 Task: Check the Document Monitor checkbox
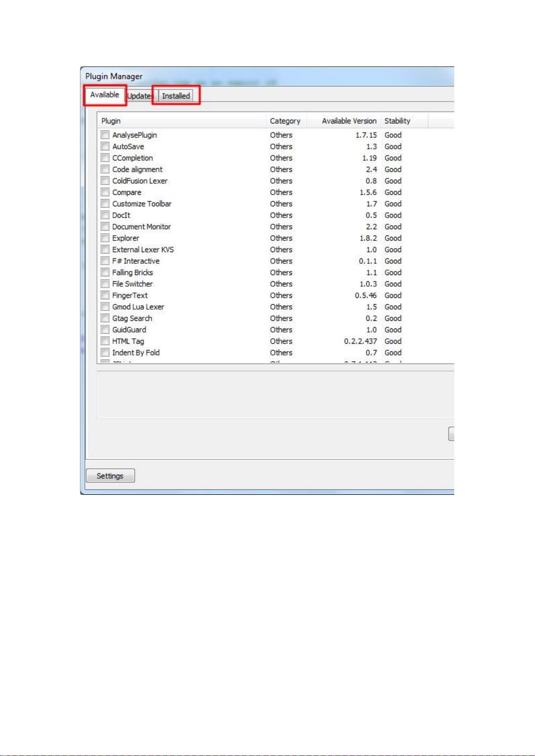click(105, 226)
